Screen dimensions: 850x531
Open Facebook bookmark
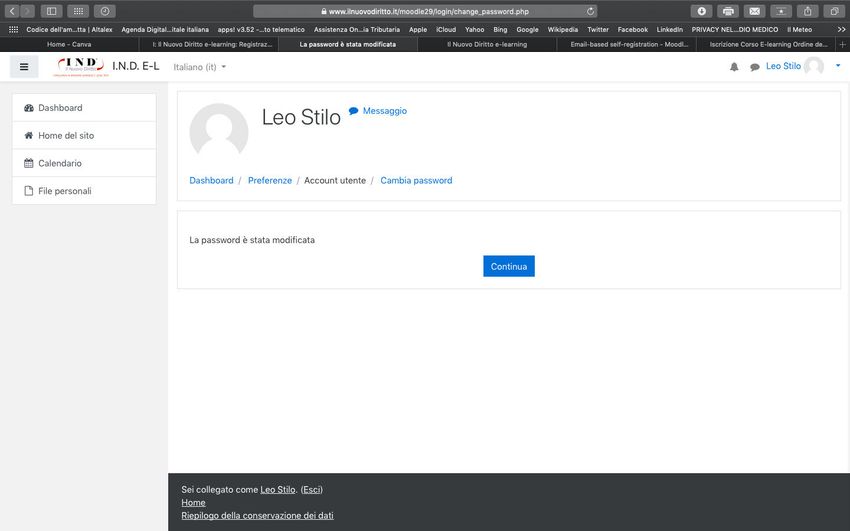632,30
